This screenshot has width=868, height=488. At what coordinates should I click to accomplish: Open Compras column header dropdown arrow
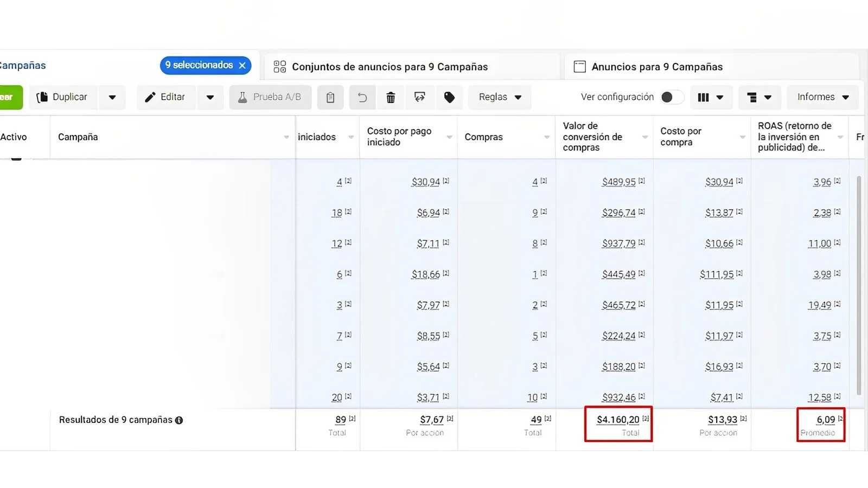coord(547,137)
